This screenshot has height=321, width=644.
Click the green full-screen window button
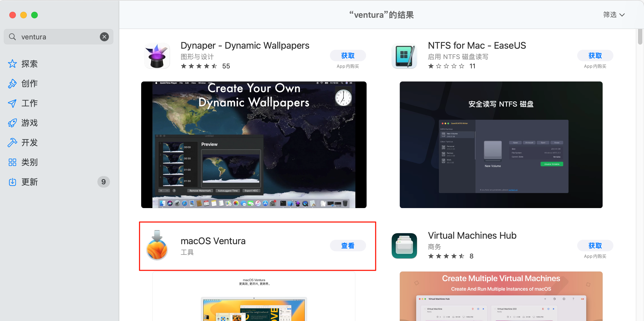pyautogui.click(x=34, y=15)
